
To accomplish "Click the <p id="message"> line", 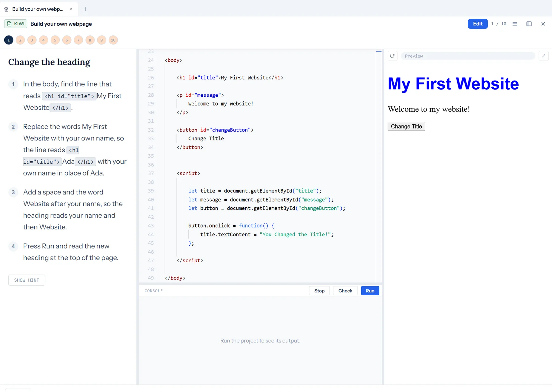I will [200, 95].
